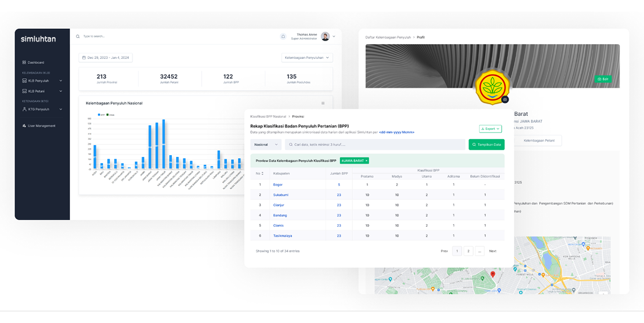The height and width of the screenshot is (323, 644).
Task: Click the 32452 Jumlah Petani stat
Action: (x=169, y=79)
